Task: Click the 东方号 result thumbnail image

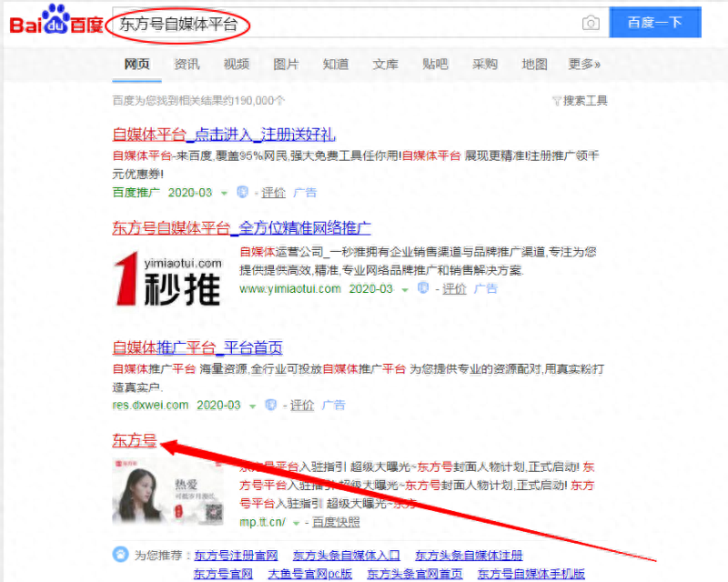Action: tap(167, 491)
